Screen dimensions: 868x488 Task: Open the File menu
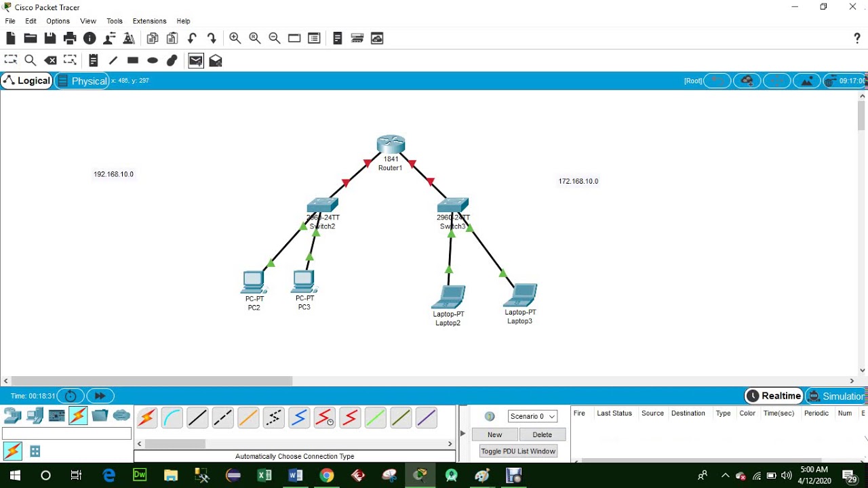[x=10, y=21]
